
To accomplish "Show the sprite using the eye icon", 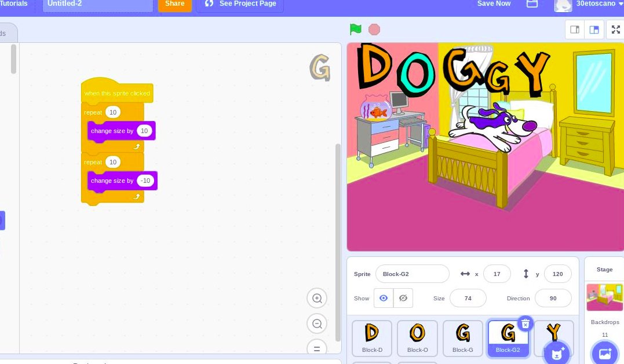I will [x=384, y=298].
